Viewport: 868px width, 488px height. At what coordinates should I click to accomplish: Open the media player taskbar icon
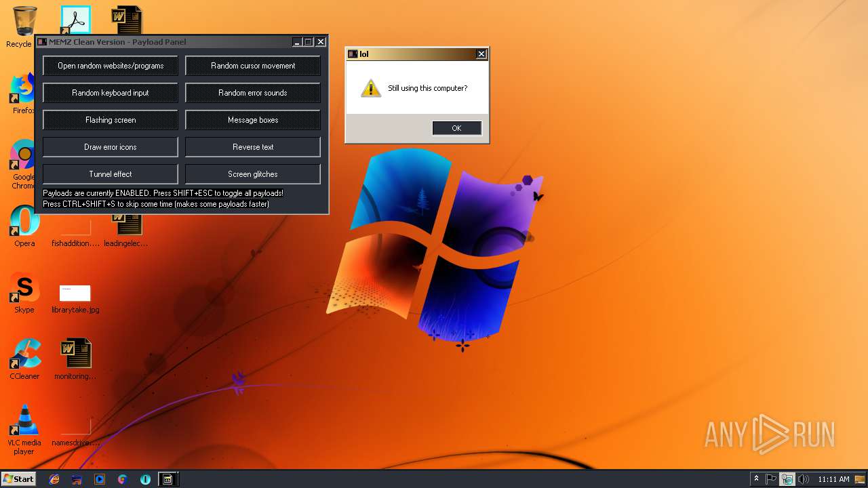coord(100,479)
